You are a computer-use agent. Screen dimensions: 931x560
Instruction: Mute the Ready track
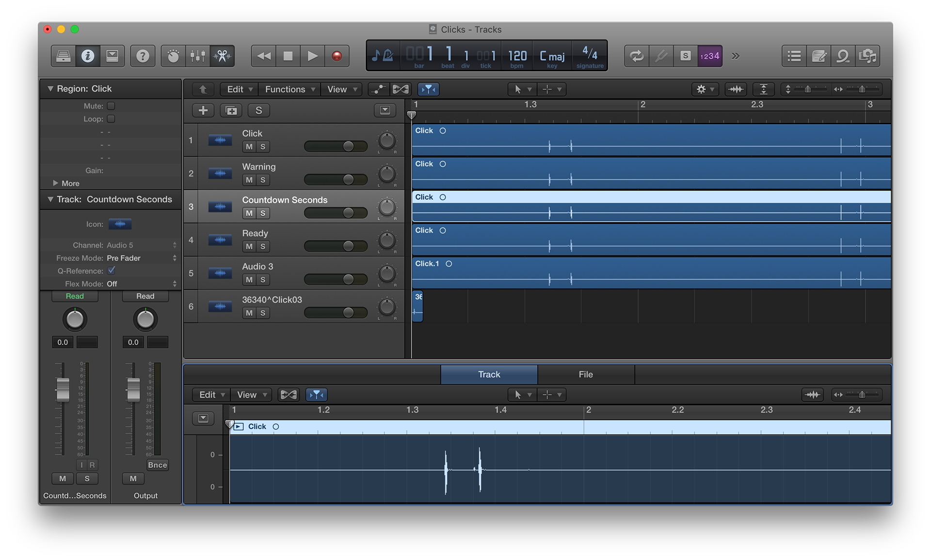249,246
